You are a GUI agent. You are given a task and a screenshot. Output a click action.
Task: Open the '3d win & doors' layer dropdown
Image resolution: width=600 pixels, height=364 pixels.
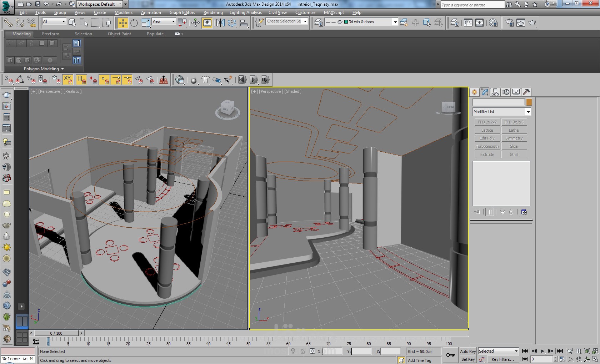[395, 22]
